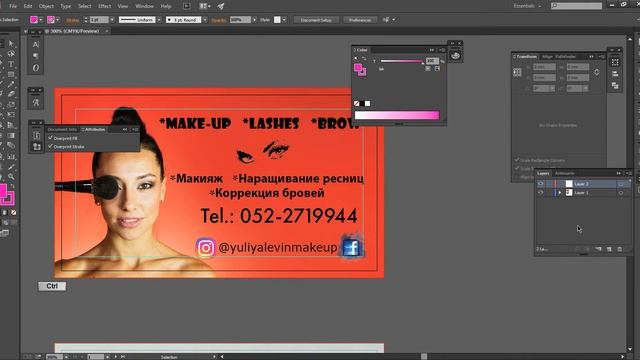The image size is (640, 360).
Task: Select the Eraser tool
Action: (x=11, y=94)
